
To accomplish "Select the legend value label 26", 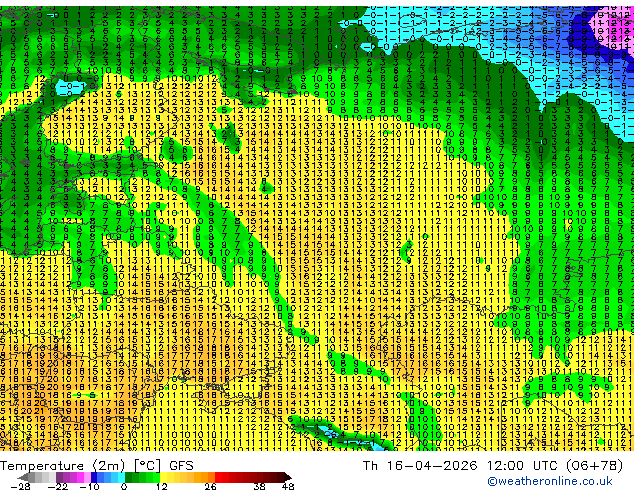I will coord(210,486).
